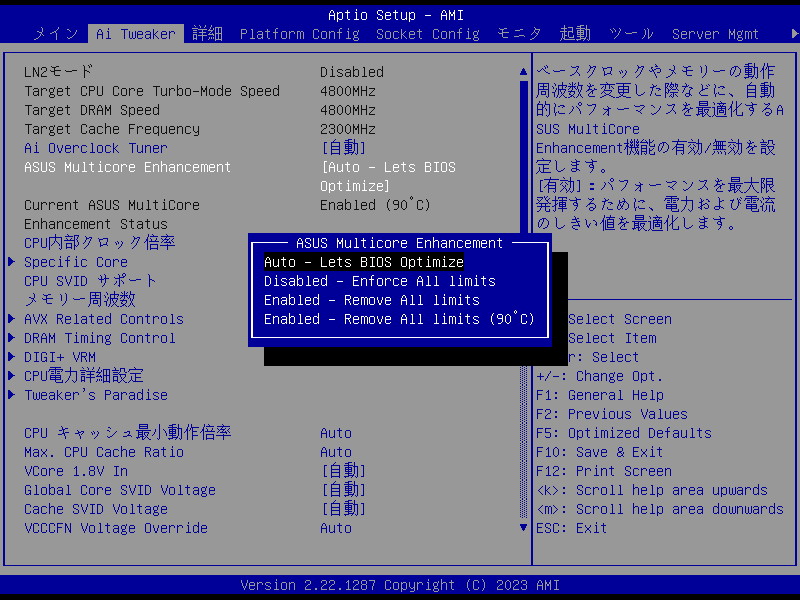Click the Target Cache Frequency row
This screenshot has width=800, height=600.
click(200, 129)
